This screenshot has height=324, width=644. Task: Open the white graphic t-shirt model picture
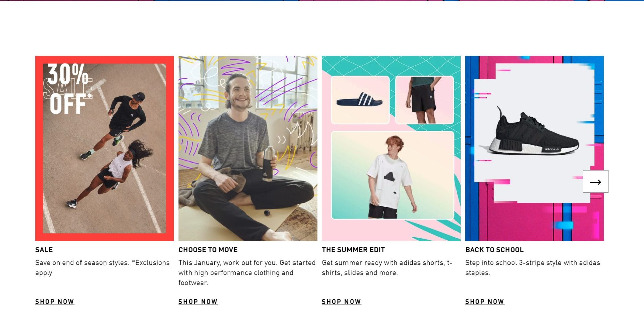click(x=393, y=175)
